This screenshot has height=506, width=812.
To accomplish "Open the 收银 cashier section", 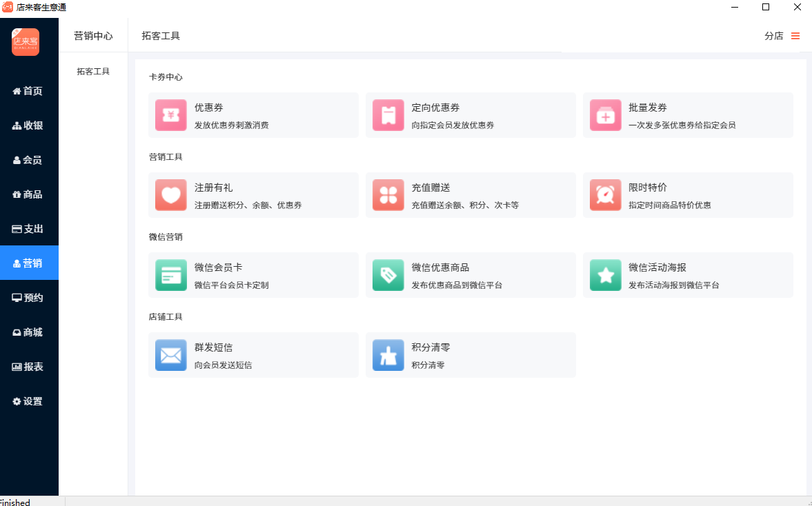I will pos(29,125).
